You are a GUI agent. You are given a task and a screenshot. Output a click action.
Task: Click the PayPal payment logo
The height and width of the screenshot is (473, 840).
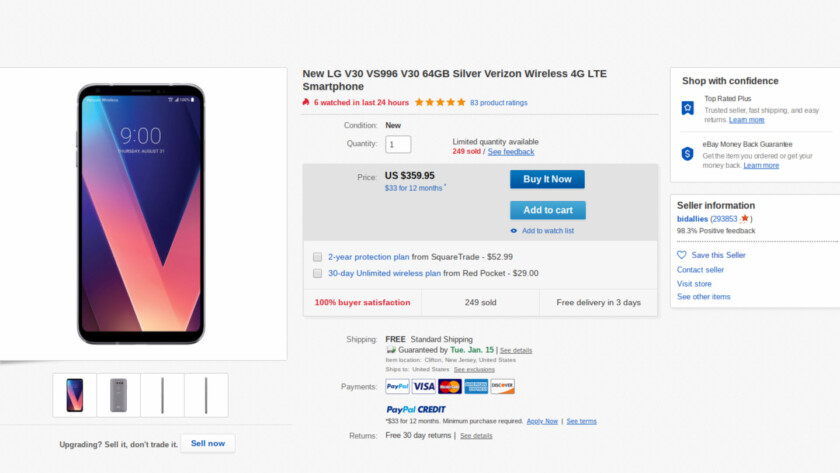click(x=397, y=386)
